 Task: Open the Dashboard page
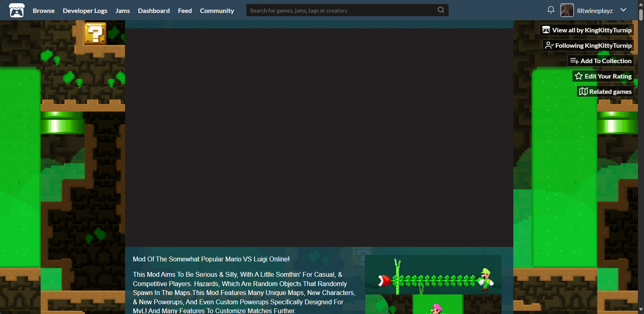pyautogui.click(x=154, y=11)
